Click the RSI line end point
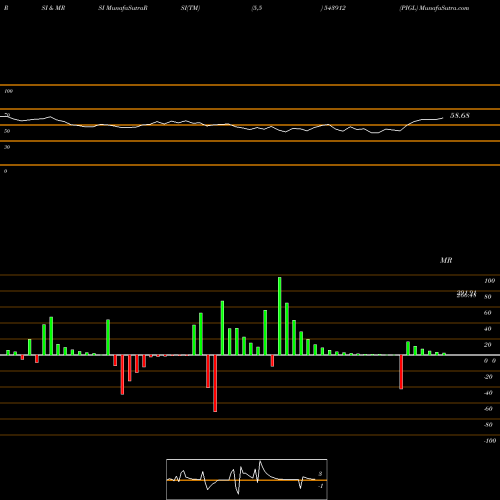This screenshot has height=500, width=500. coord(443,118)
